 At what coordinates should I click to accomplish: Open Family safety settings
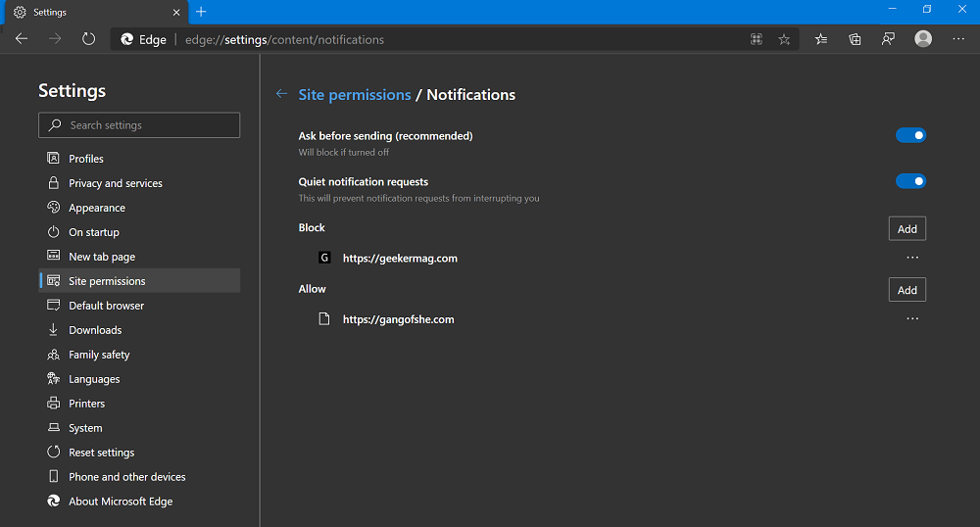[x=139, y=354]
